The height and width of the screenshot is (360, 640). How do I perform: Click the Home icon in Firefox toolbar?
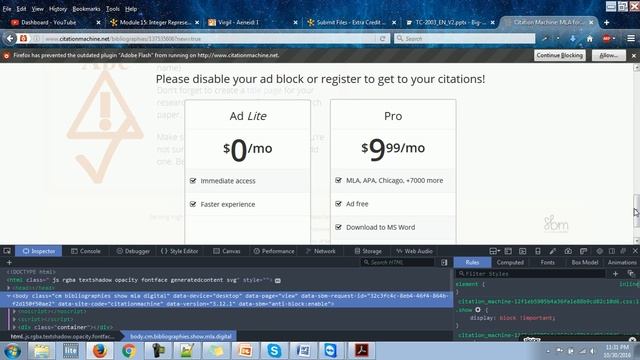[589, 39]
